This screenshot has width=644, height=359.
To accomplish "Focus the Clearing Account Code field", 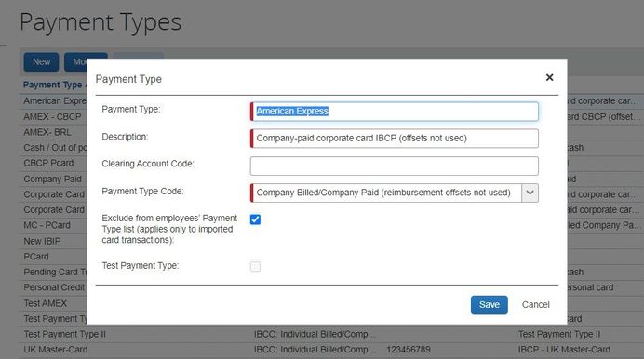I will [395, 166].
